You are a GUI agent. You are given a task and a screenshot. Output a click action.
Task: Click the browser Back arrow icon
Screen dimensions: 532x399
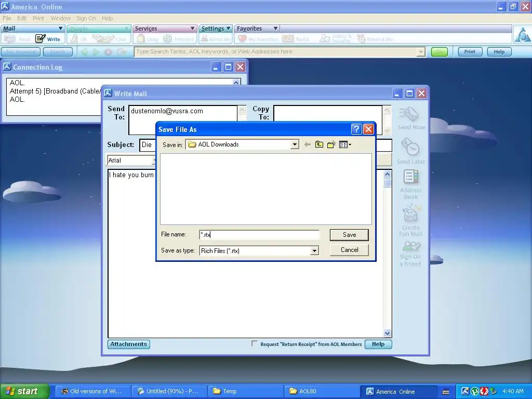(84, 52)
